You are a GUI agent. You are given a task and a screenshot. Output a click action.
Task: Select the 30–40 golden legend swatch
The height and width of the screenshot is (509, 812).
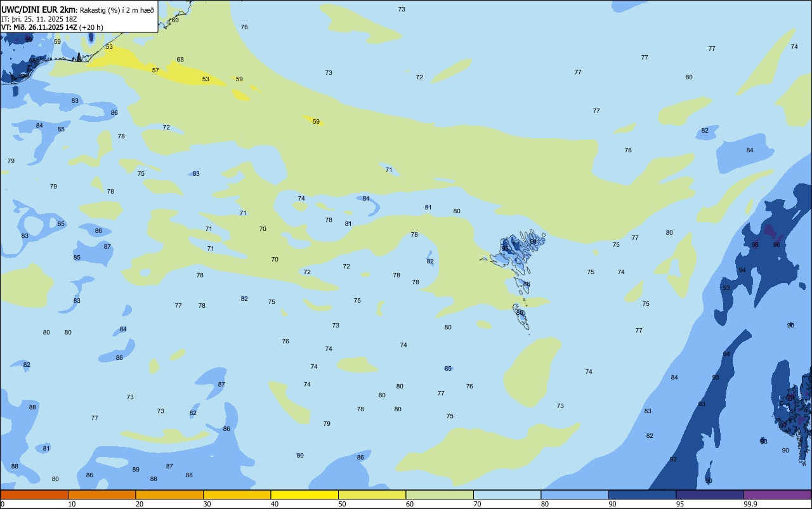(237, 494)
